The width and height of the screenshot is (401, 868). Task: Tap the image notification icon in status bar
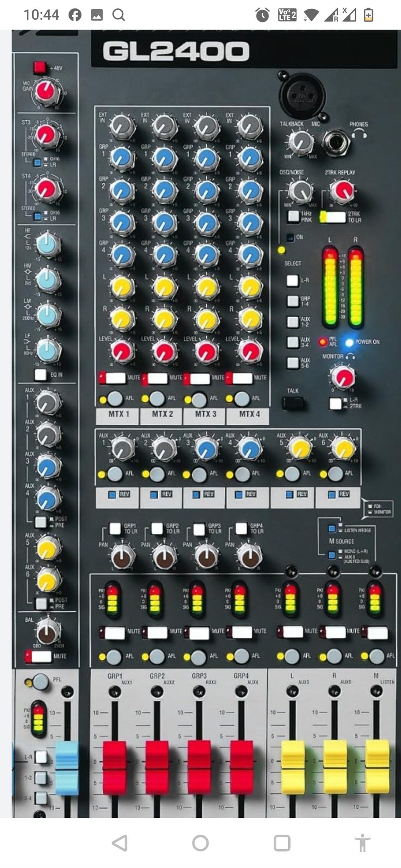[x=97, y=15]
